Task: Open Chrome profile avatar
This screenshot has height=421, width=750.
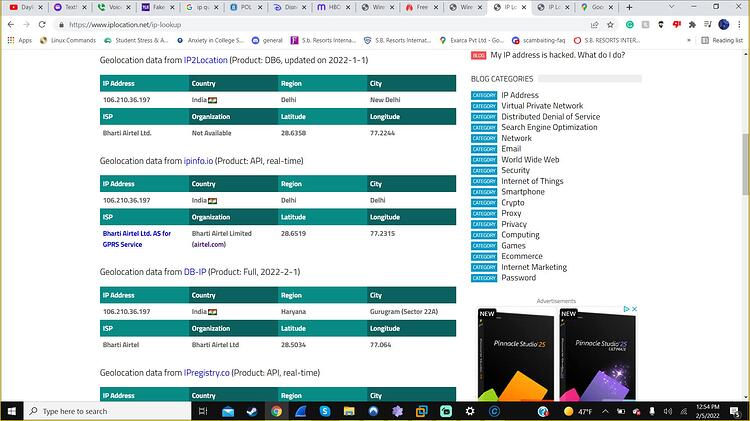Action: point(724,24)
